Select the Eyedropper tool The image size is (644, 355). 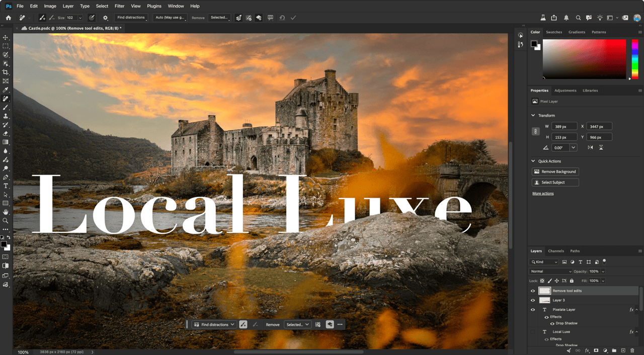(6, 90)
